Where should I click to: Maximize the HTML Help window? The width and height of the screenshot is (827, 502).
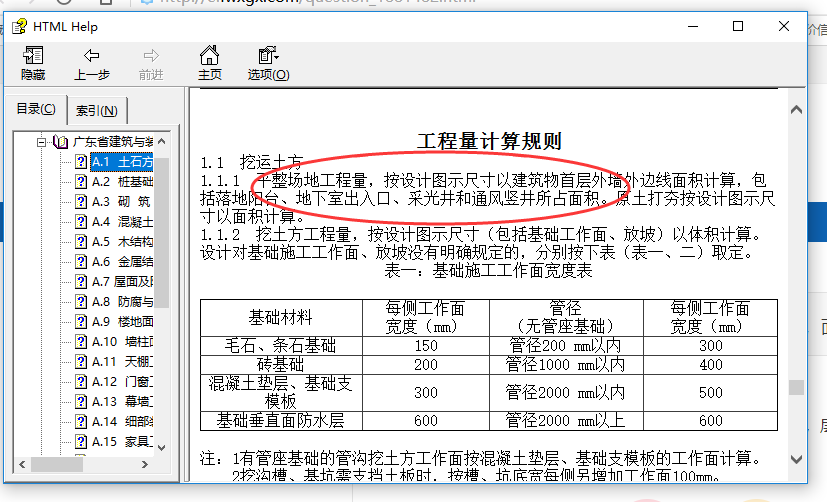pos(738,26)
